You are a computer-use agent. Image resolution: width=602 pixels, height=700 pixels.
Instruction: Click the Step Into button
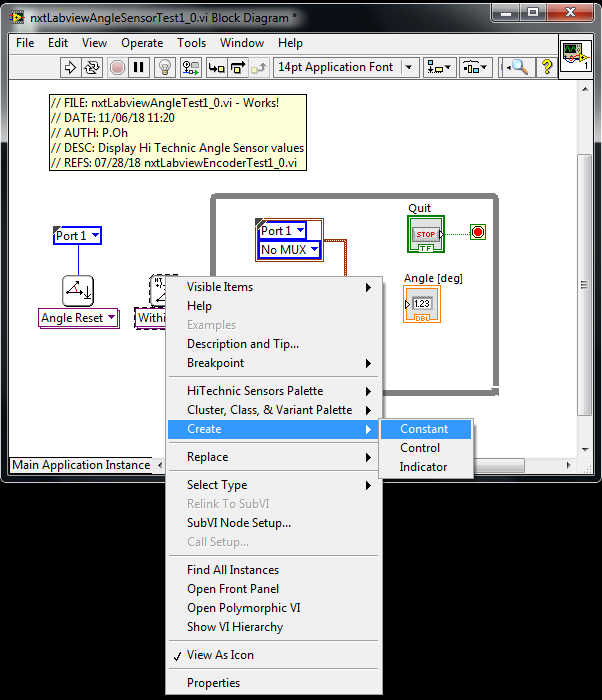click(x=217, y=67)
